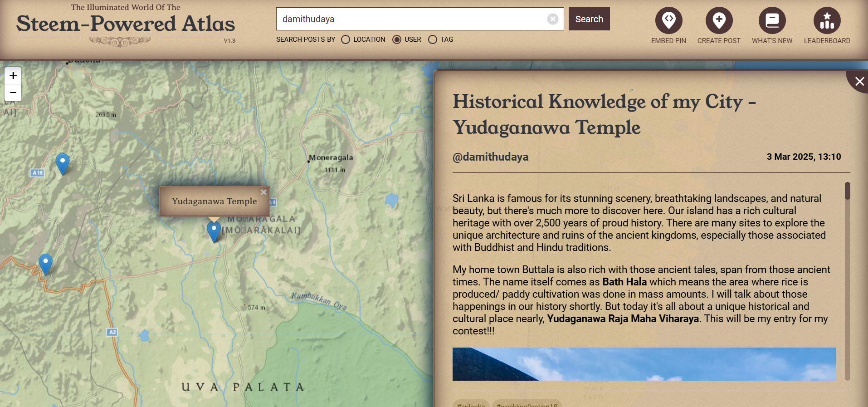This screenshot has height=407, width=868.
Task: Open the What's New icon
Action: click(x=772, y=20)
